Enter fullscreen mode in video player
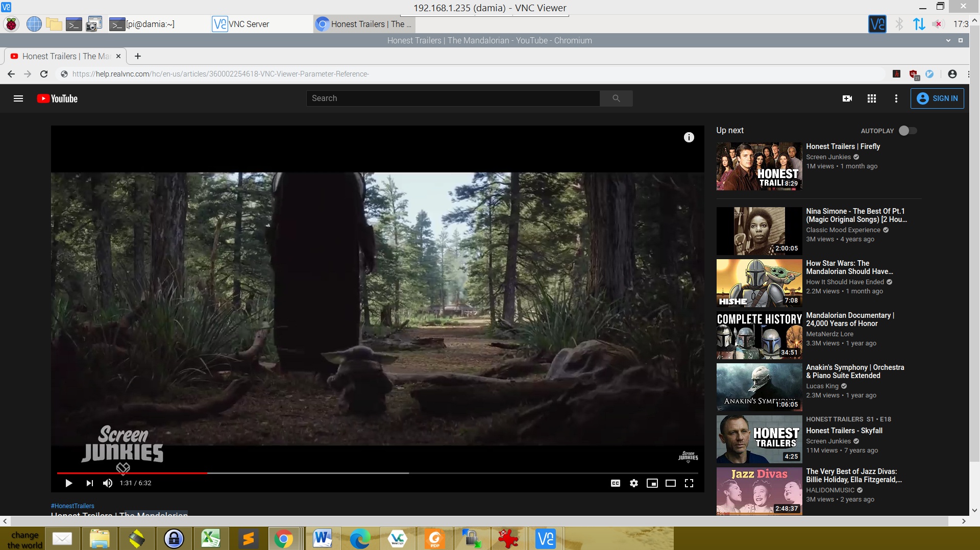Image resolution: width=980 pixels, height=550 pixels. pos(689,483)
